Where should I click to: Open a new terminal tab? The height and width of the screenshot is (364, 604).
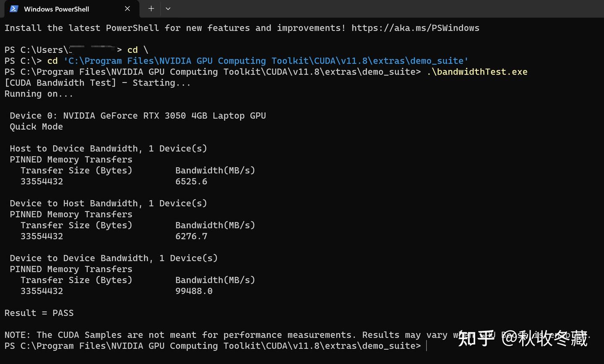(151, 9)
